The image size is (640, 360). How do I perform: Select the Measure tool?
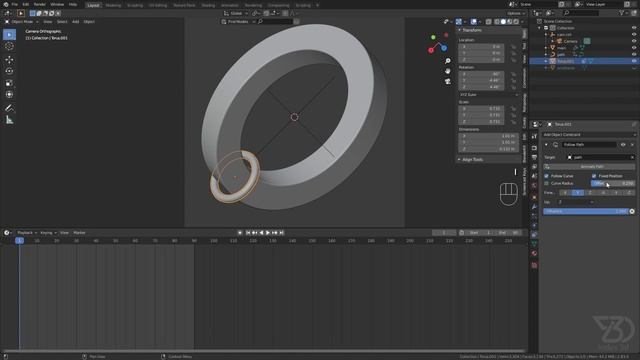click(9, 120)
